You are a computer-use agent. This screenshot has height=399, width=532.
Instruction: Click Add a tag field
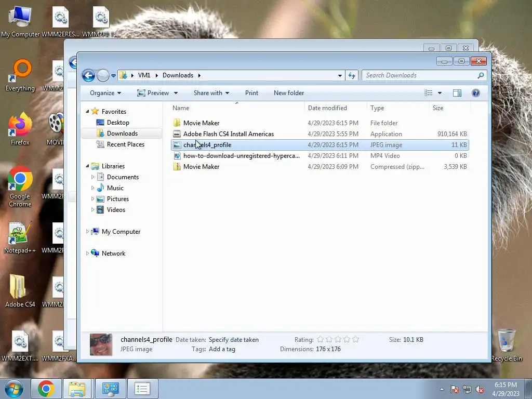click(x=222, y=349)
